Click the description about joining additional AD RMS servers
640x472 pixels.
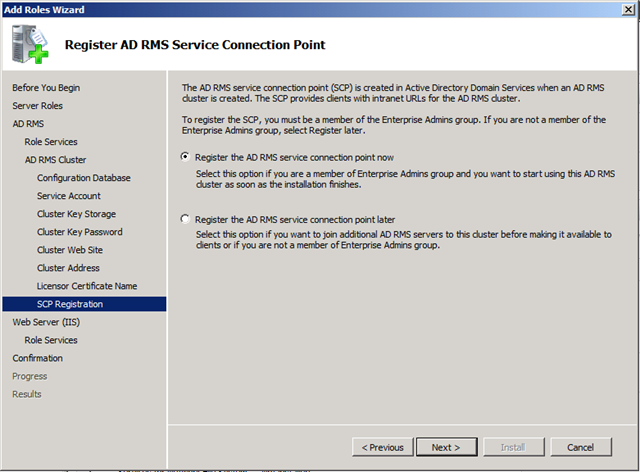click(404, 240)
